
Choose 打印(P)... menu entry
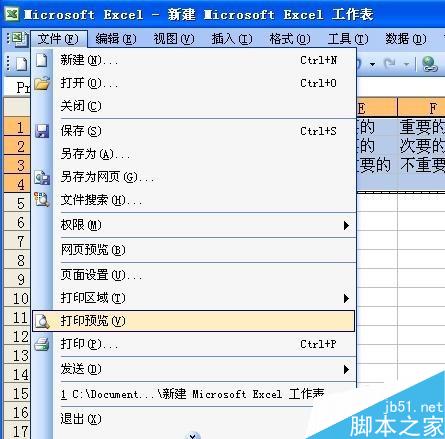point(193,344)
